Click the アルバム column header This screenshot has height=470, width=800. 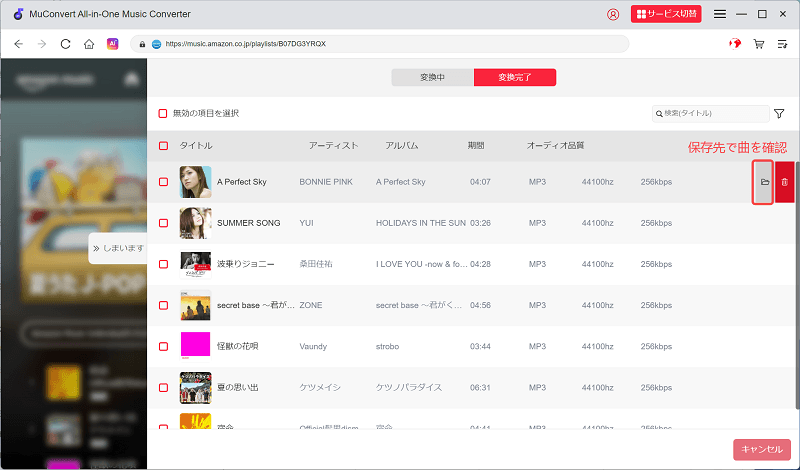[x=402, y=146]
